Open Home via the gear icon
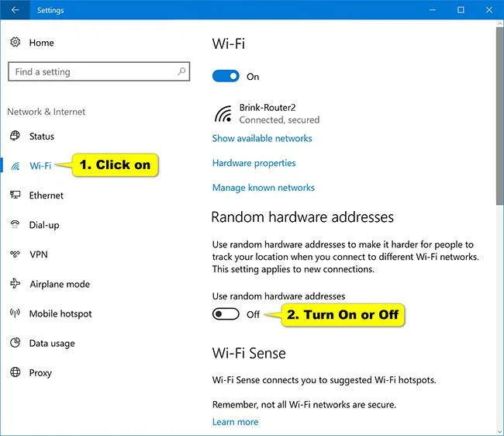Screen dimensions: 504x436 [x=15, y=42]
